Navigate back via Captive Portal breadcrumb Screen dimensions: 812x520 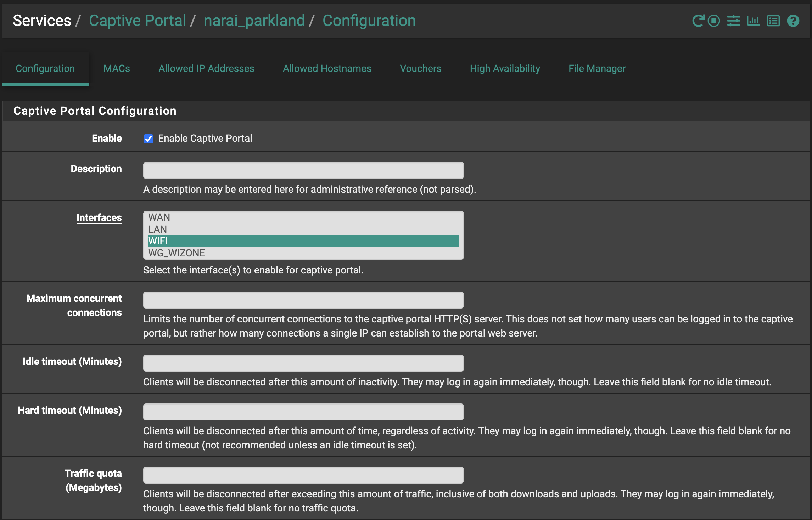pyautogui.click(x=138, y=21)
